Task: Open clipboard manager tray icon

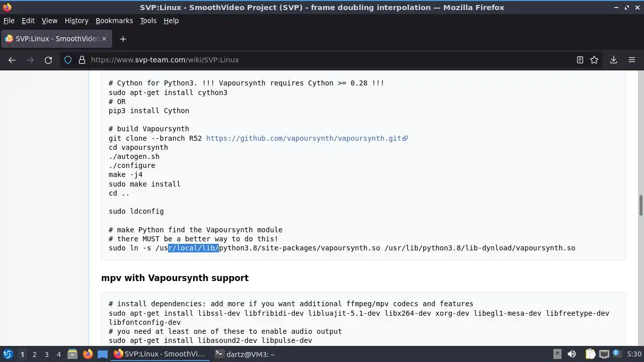Action: (x=590, y=354)
